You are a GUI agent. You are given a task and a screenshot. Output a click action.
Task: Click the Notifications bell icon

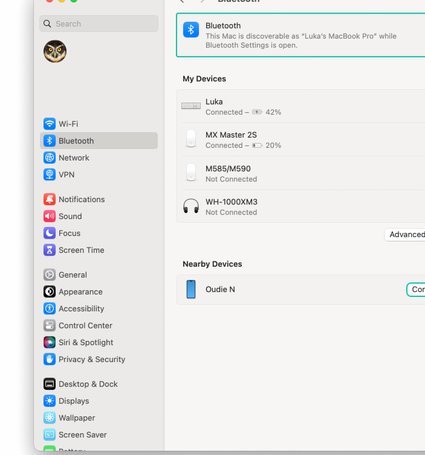tap(49, 199)
